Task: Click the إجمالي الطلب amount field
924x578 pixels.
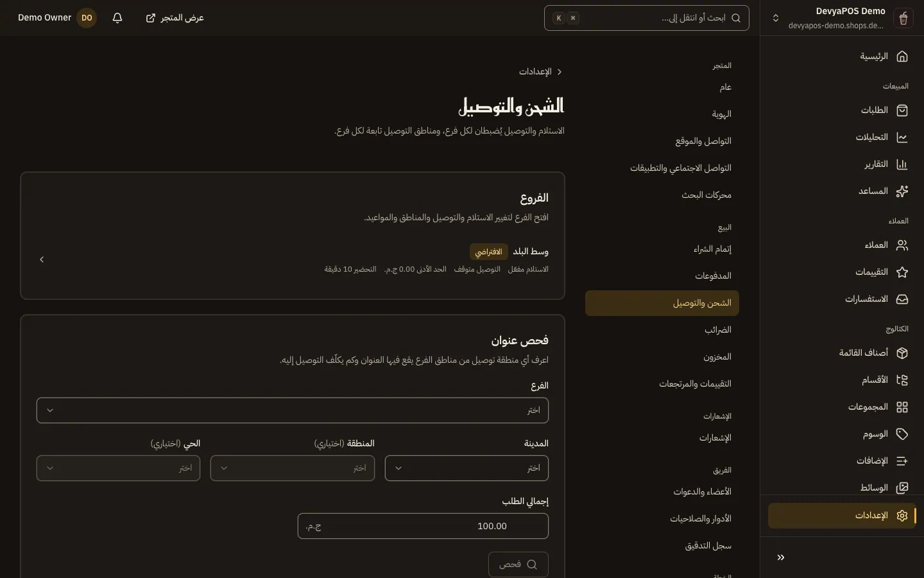Action: click(x=423, y=526)
